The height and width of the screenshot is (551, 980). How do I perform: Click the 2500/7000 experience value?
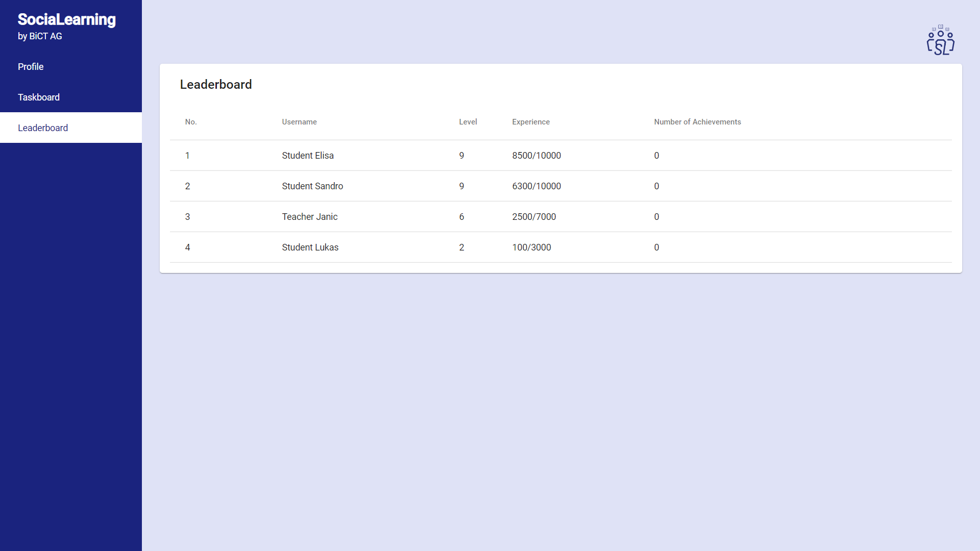(x=534, y=217)
